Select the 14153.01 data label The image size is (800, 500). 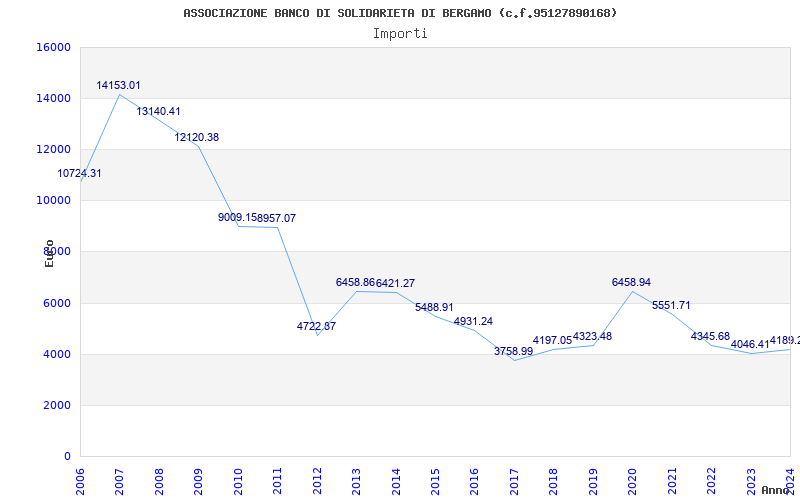tap(118, 86)
